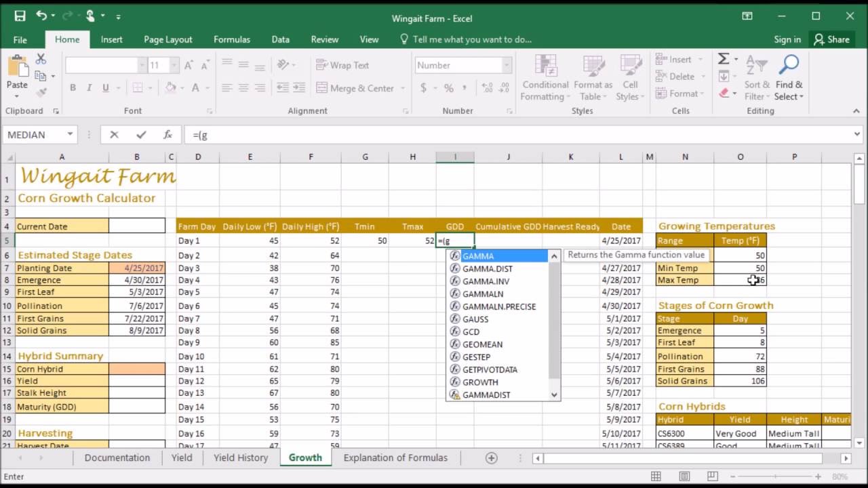
Task: Select GCD from autocomplete list
Action: click(x=497, y=331)
